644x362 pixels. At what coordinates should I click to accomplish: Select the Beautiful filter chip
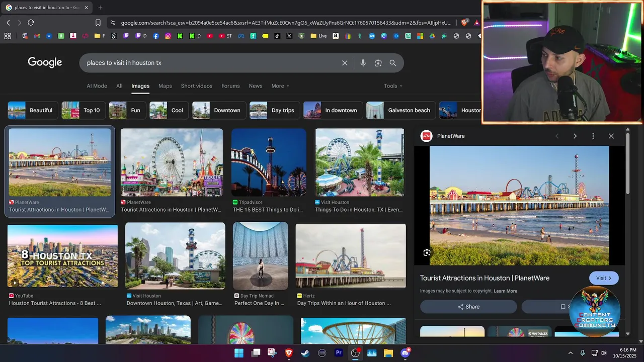point(33,110)
